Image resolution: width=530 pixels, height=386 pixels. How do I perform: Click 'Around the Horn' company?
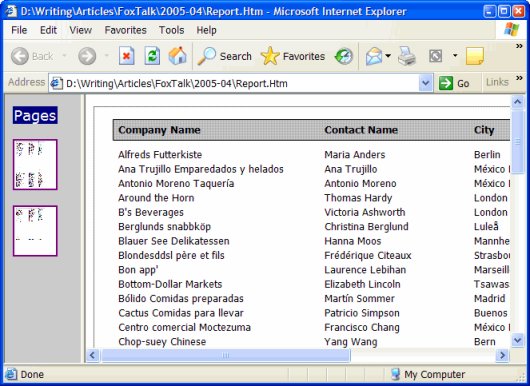click(x=156, y=198)
